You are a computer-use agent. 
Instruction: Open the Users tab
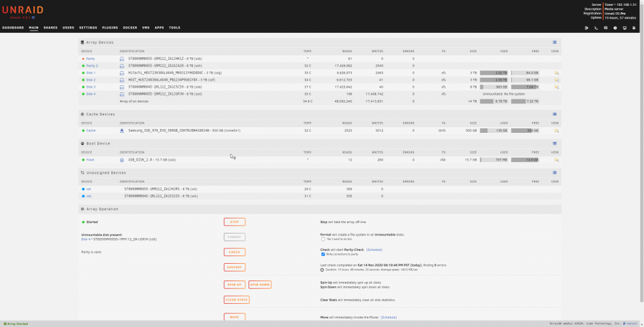68,28
